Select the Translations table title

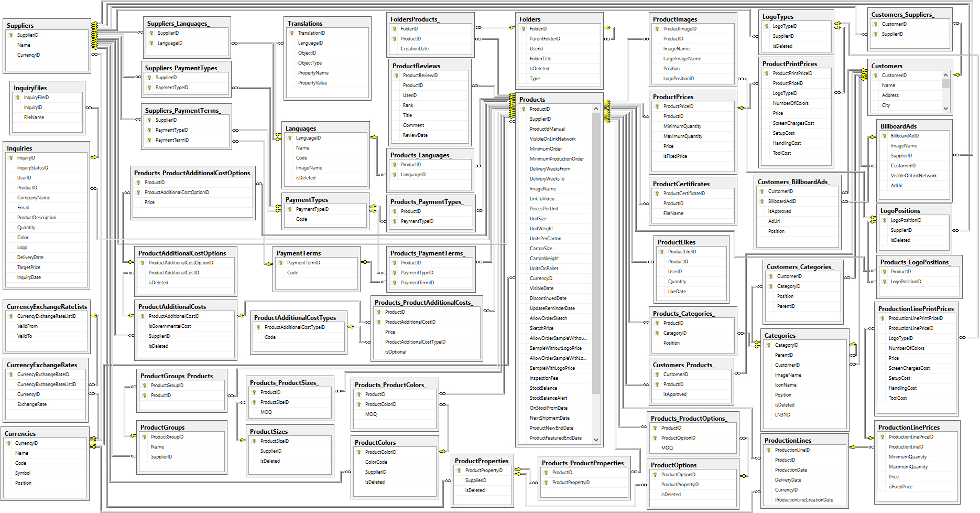326,23
